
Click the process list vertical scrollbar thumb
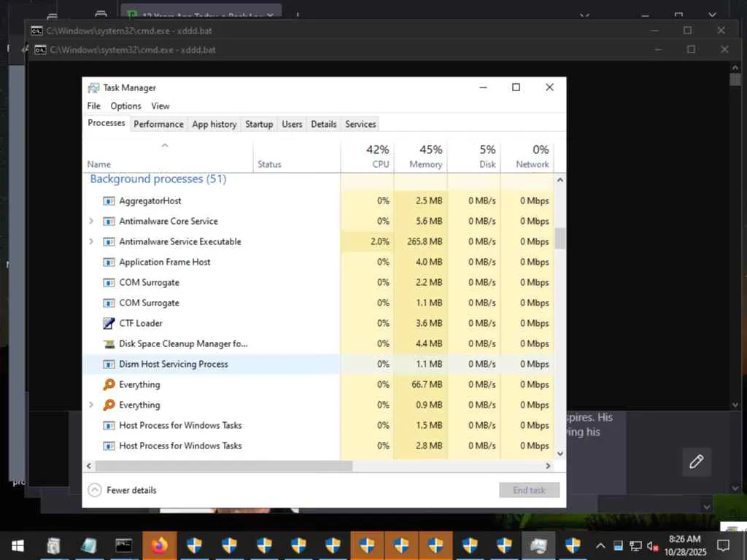point(560,238)
